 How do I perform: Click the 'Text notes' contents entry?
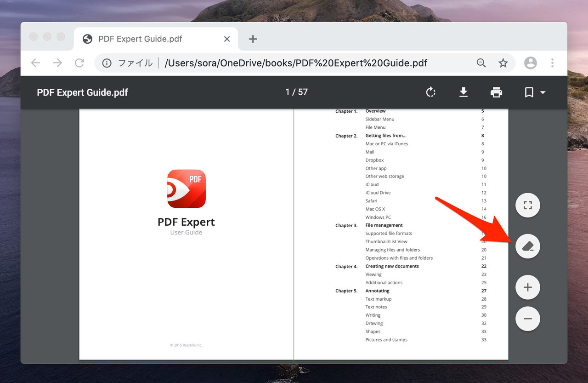pyautogui.click(x=376, y=307)
